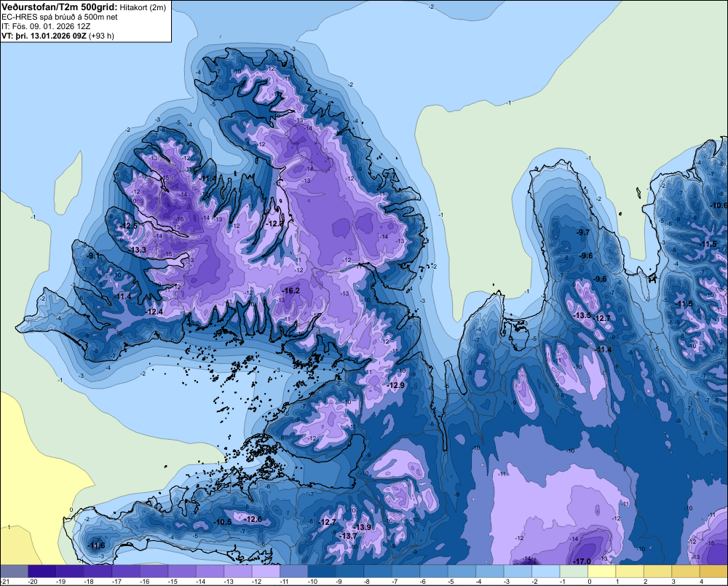Pick the legend color box labeled -16
Viewport: 728px width, 586px height.
(x=154, y=571)
